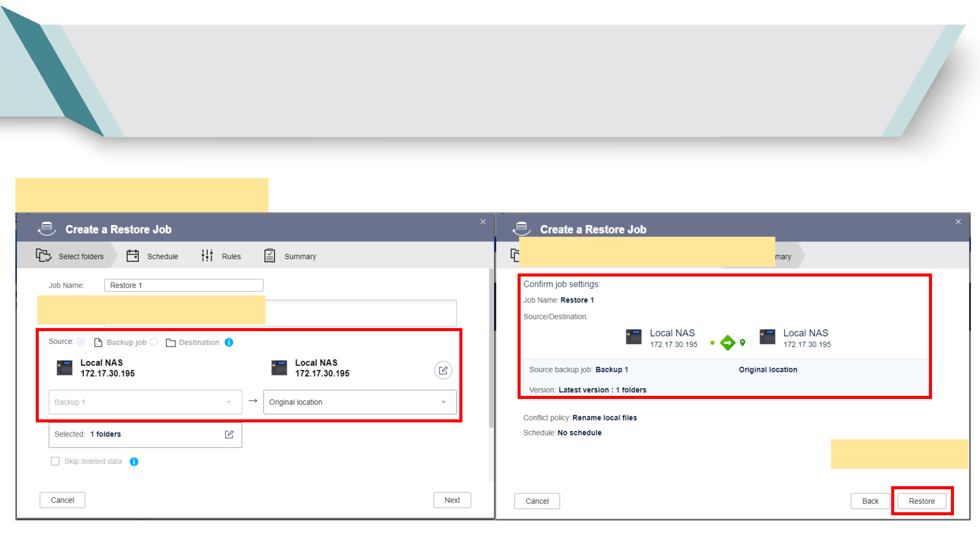Image resolution: width=980 pixels, height=551 pixels.
Task: Click the info icon next to Destination
Action: pyautogui.click(x=229, y=342)
